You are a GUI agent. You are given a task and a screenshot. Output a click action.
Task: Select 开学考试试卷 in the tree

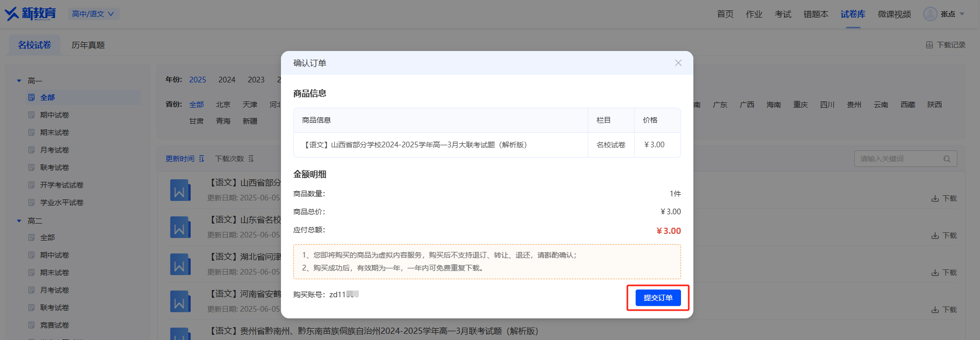[x=62, y=185]
